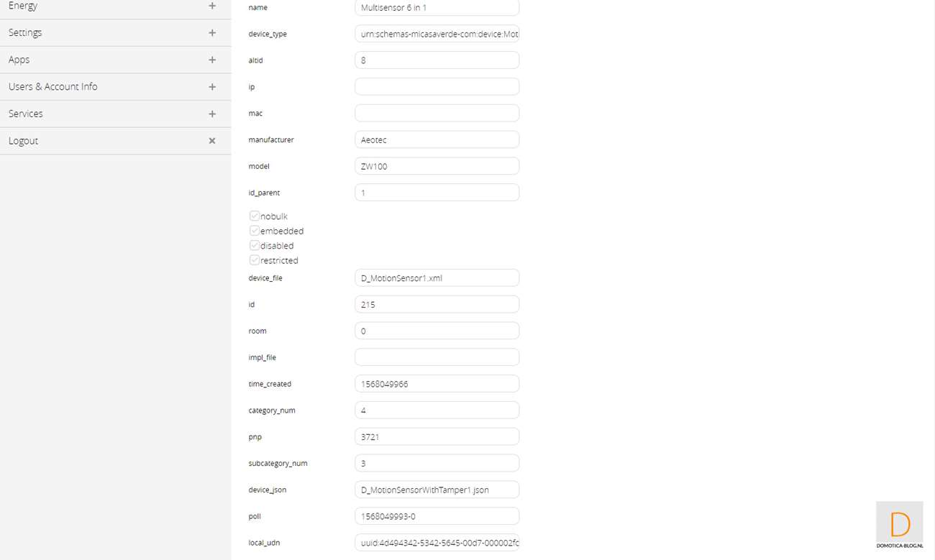Expand the Settings section plus icon
Viewport: 935px width, 560px height.
[212, 33]
